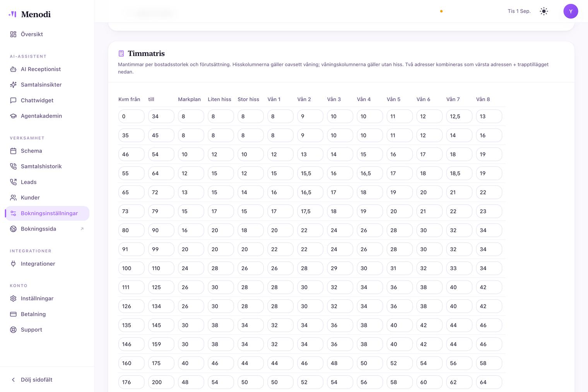Edit Markplan value for row 0–34
This screenshot has width=588, height=392.
(191, 116)
